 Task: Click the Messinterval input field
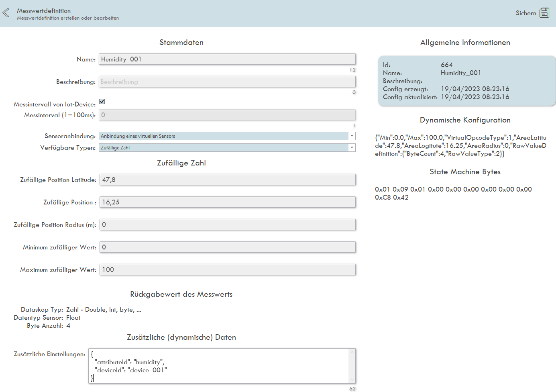pos(227,115)
